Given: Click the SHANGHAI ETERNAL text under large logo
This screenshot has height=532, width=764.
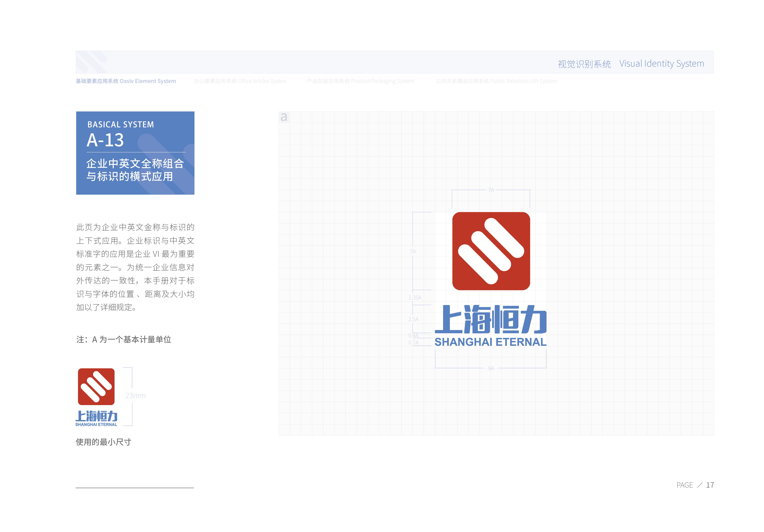Looking at the screenshot, I should [490, 342].
